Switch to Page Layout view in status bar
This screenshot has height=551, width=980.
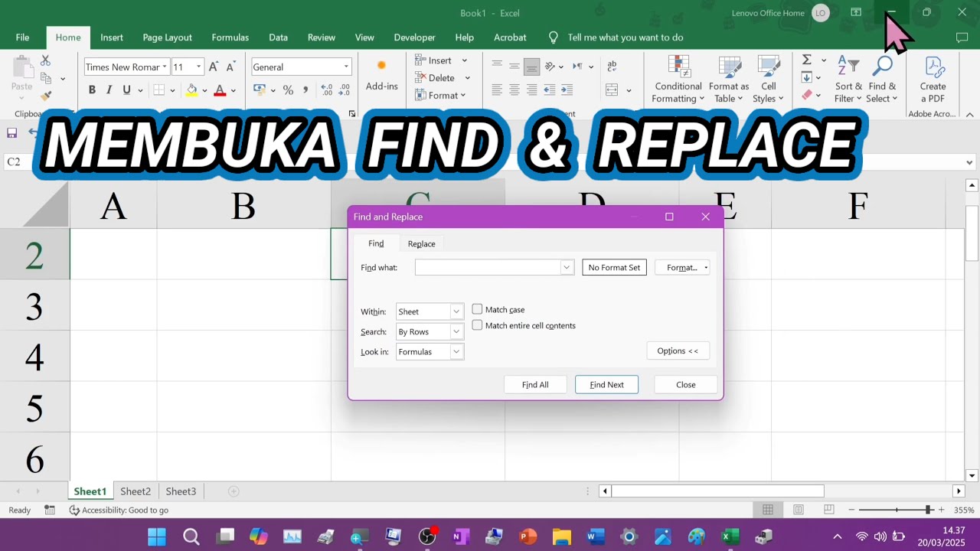(x=799, y=510)
